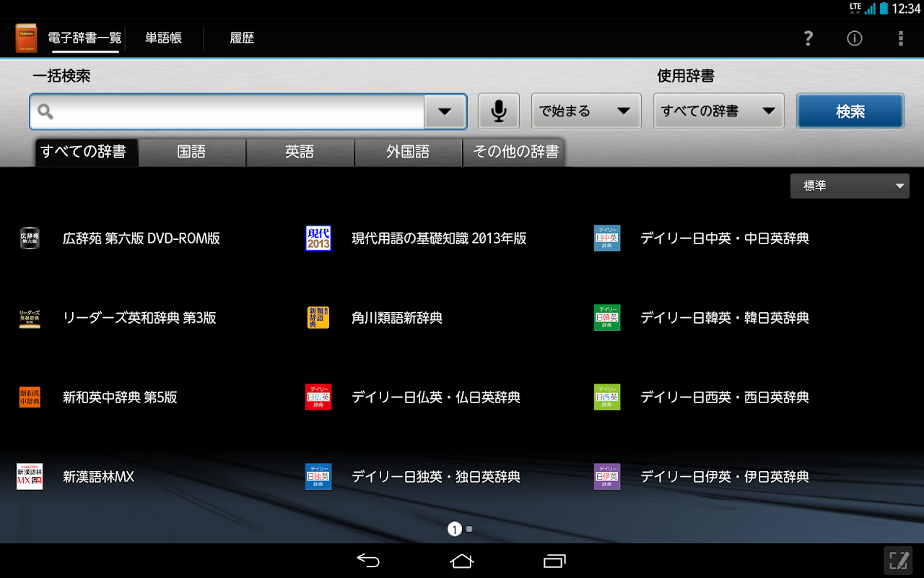The image size is (924, 578).
Task: Open the デイリー日西英 icon
Action: pyautogui.click(x=607, y=397)
